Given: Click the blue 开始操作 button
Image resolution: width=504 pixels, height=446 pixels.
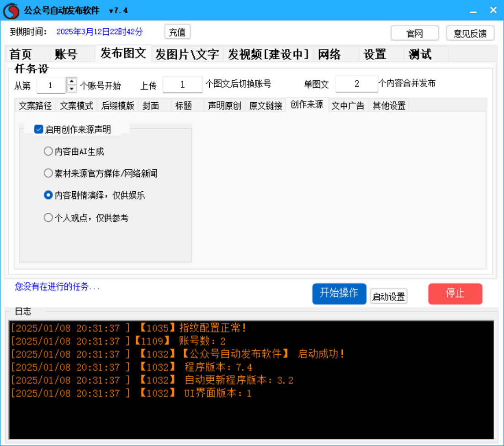Looking at the screenshot, I should point(339,294).
